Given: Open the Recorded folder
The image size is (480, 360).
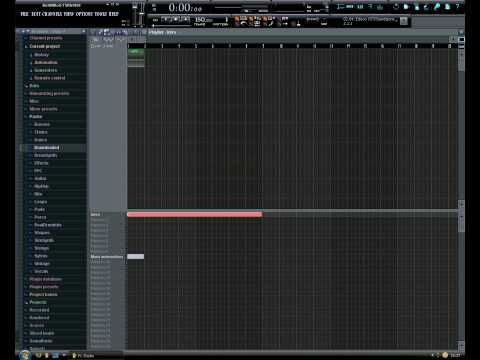Looking at the screenshot, I should 39,310.
